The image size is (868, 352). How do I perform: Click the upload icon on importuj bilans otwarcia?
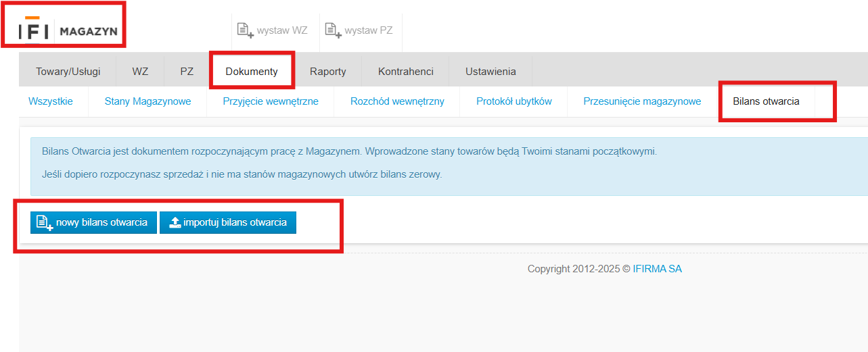[x=175, y=222]
